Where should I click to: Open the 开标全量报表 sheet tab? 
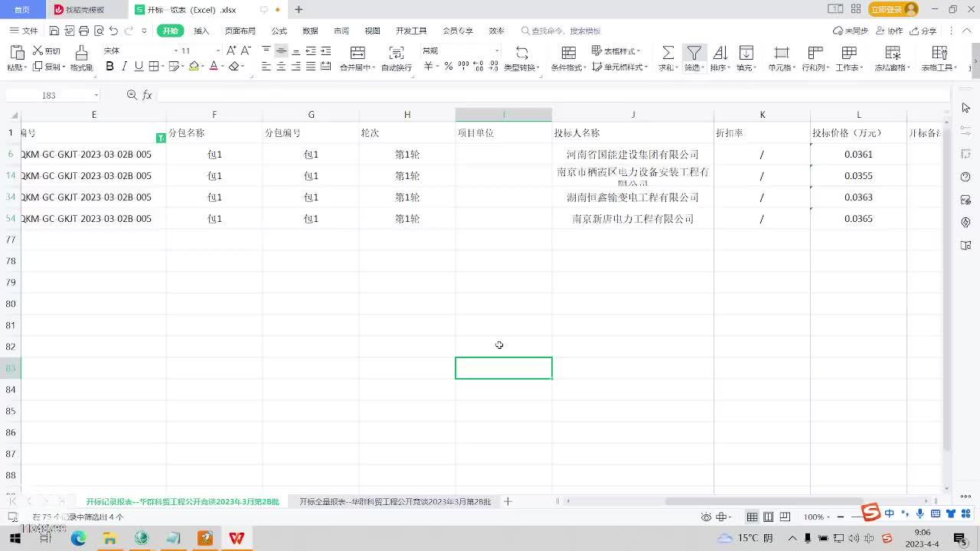(x=394, y=501)
